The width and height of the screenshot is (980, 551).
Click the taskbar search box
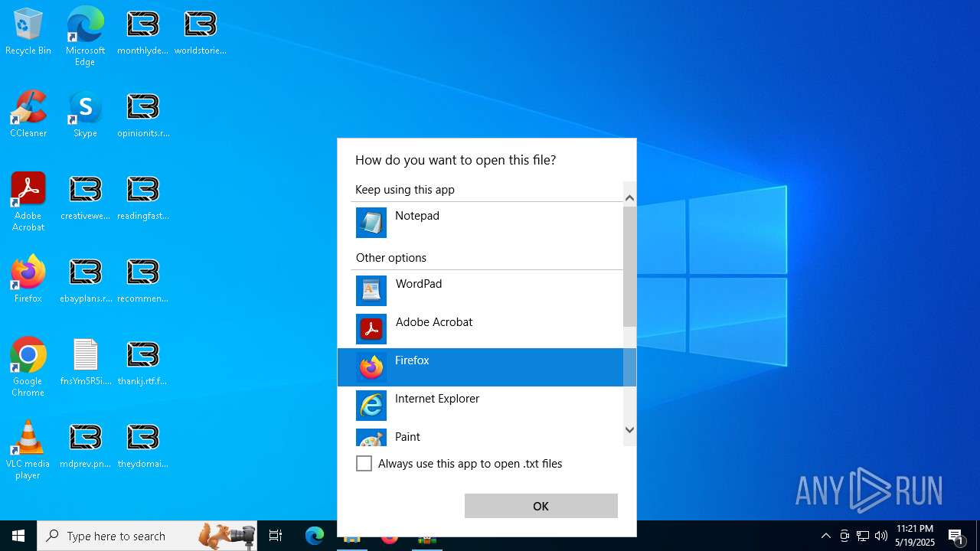tap(149, 536)
